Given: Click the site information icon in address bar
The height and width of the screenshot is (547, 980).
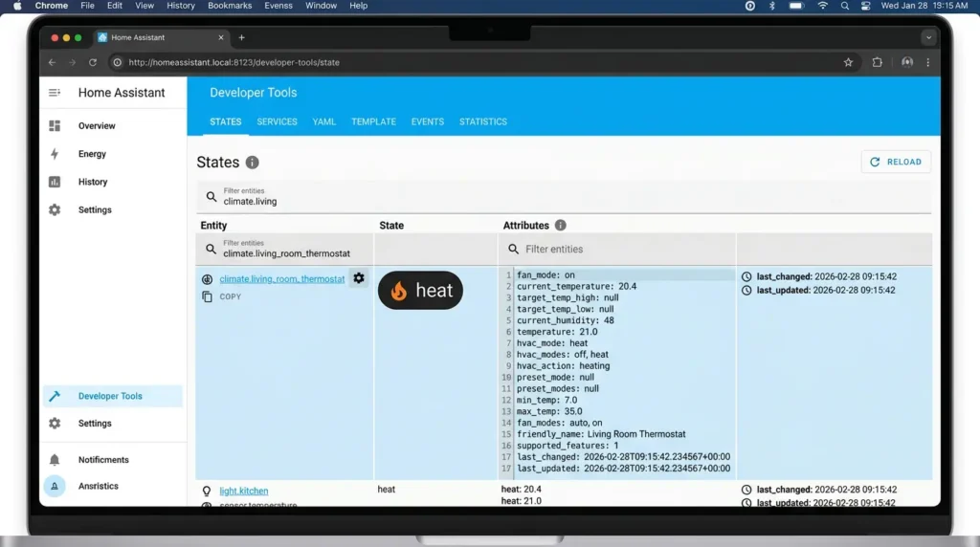Looking at the screenshot, I should coord(117,62).
